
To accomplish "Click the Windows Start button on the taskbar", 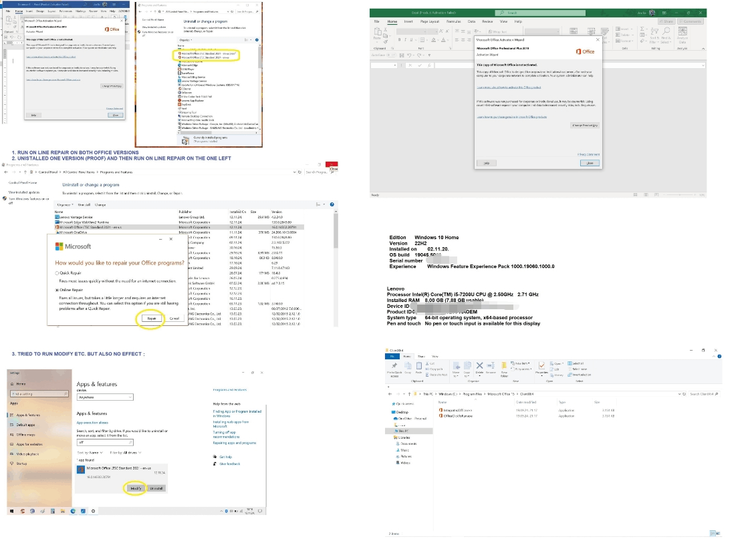I will tap(12, 511).
